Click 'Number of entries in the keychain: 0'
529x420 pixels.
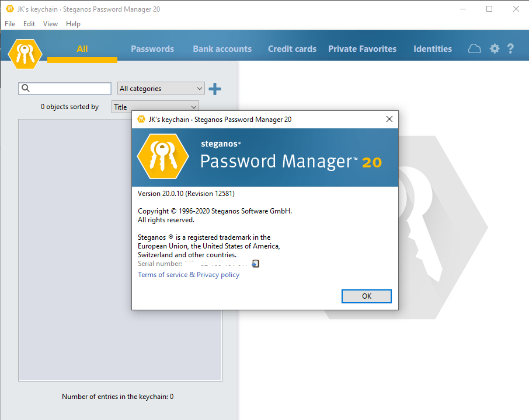(118, 397)
